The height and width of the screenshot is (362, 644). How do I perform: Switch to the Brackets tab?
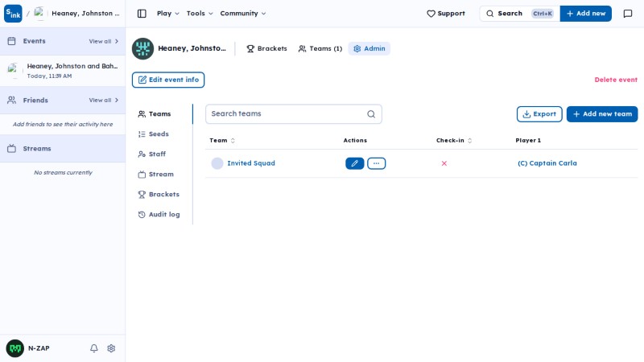267,48
